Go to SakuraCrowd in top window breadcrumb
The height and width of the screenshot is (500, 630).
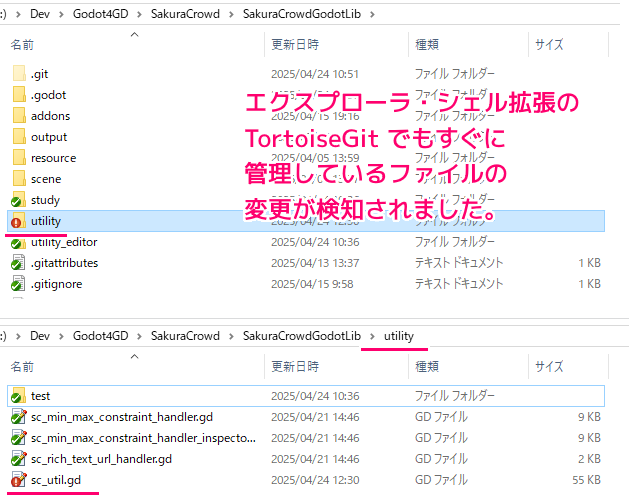(x=185, y=14)
